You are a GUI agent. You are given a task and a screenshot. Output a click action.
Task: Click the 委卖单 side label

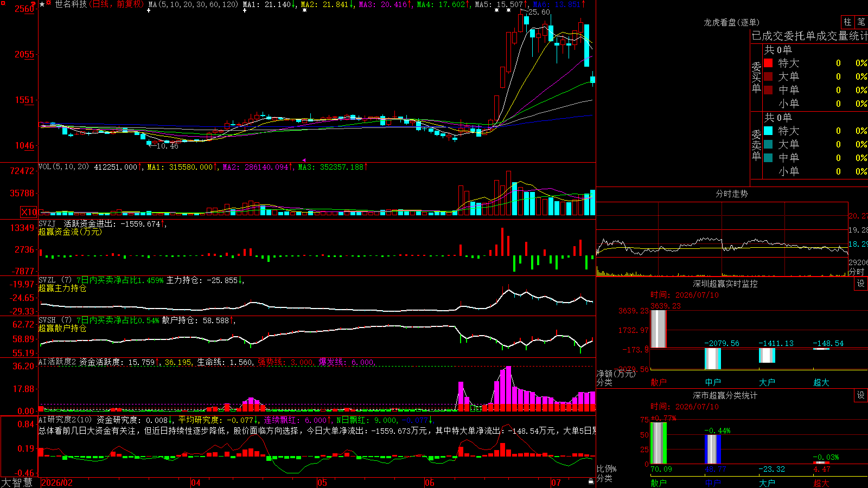point(756,145)
